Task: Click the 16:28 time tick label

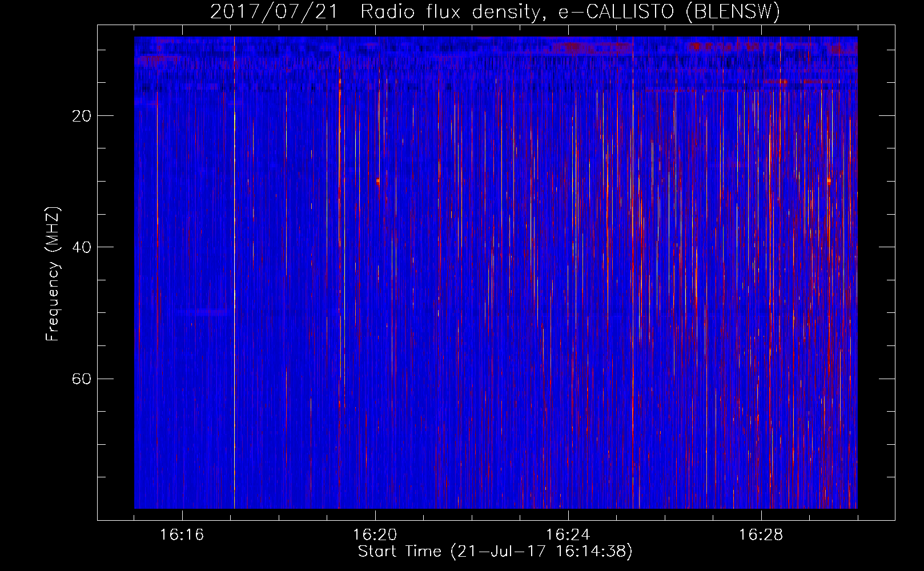Action: pyautogui.click(x=761, y=535)
